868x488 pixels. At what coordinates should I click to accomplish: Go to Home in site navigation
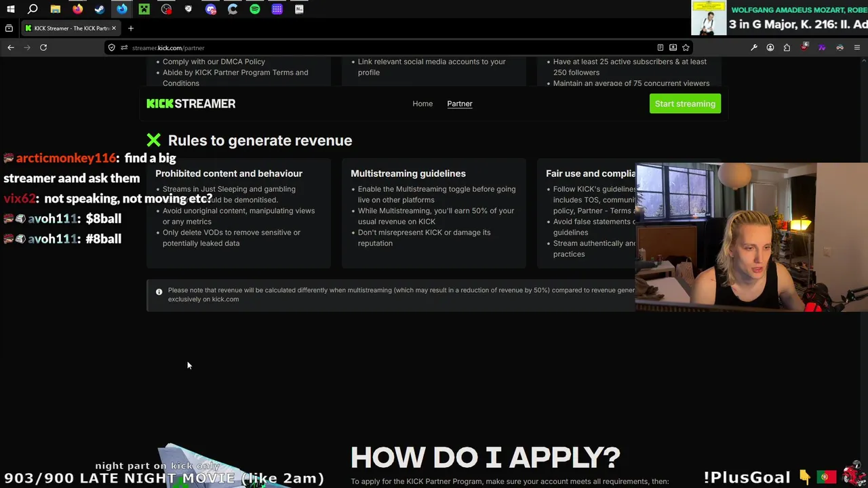[422, 104]
